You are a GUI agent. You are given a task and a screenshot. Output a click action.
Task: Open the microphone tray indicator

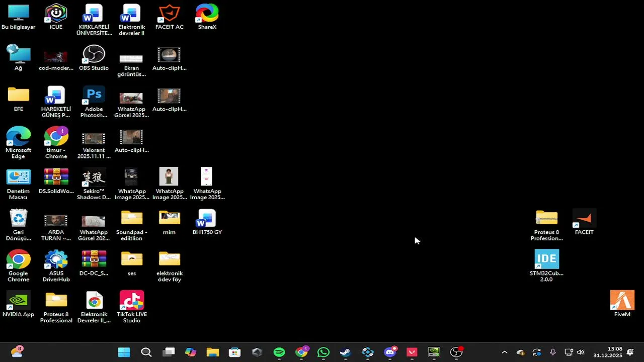pos(552,352)
